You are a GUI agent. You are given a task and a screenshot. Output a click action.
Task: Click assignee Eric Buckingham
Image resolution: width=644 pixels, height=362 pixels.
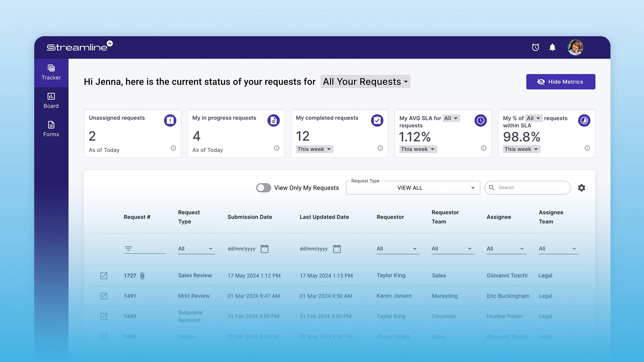point(508,296)
